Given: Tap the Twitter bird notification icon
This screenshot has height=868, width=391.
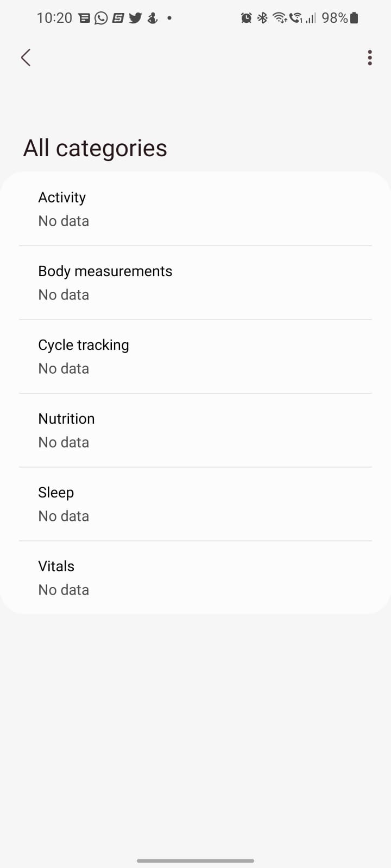Looking at the screenshot, I should (135, 18).
